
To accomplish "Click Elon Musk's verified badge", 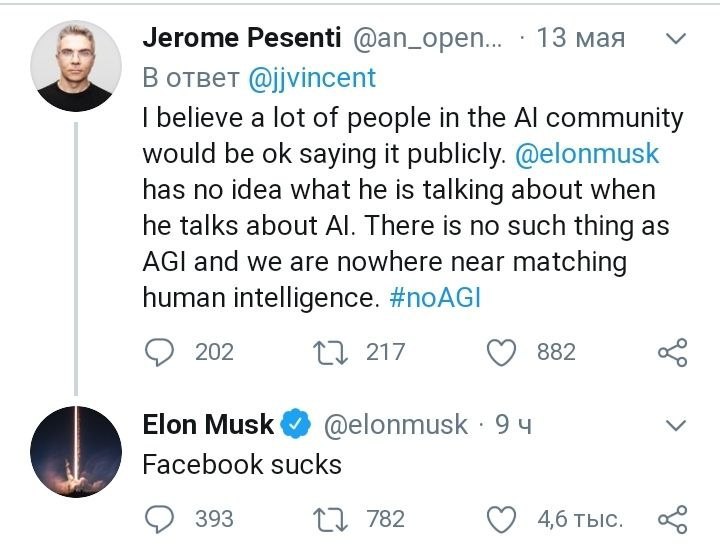I will (296, 425).
